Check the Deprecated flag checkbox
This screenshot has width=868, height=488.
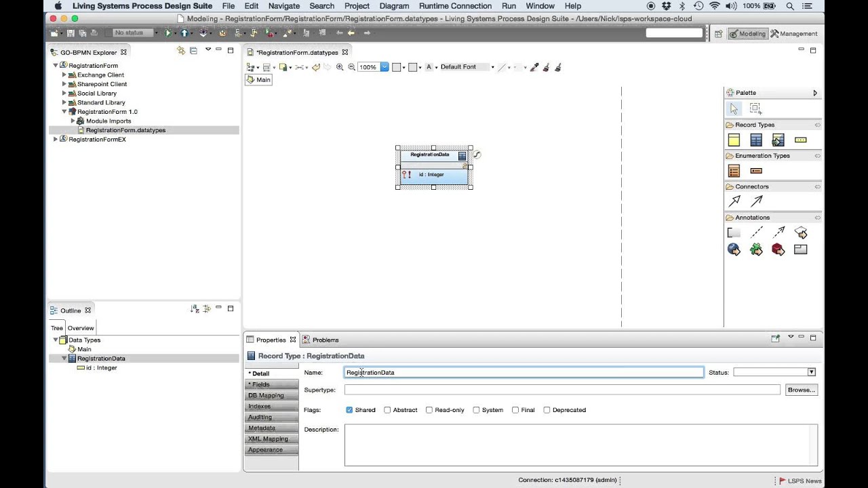547,410
